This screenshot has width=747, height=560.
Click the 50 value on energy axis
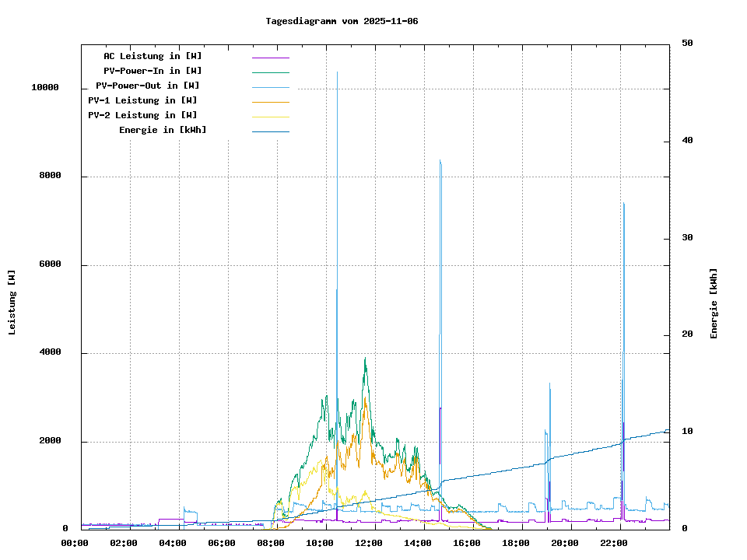687,44
